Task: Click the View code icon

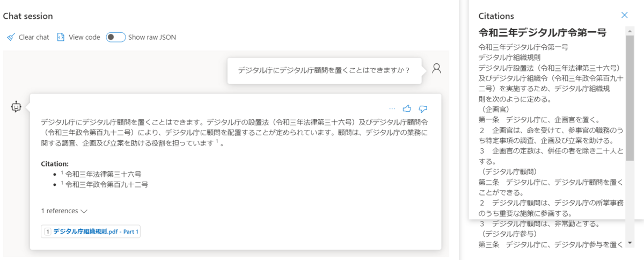Action: (61, 37)
